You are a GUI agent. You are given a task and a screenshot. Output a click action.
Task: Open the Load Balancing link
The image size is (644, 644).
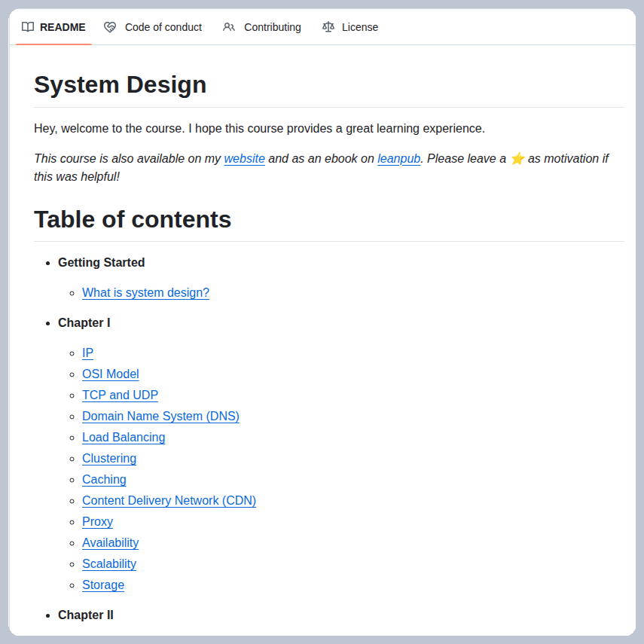pyautogui.click(x=124, y=437)
